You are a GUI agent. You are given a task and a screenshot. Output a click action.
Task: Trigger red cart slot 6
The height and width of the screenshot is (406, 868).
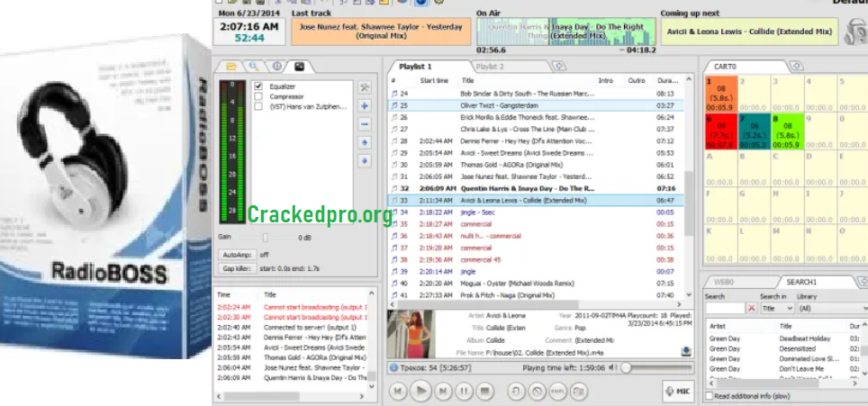(720, 131)
